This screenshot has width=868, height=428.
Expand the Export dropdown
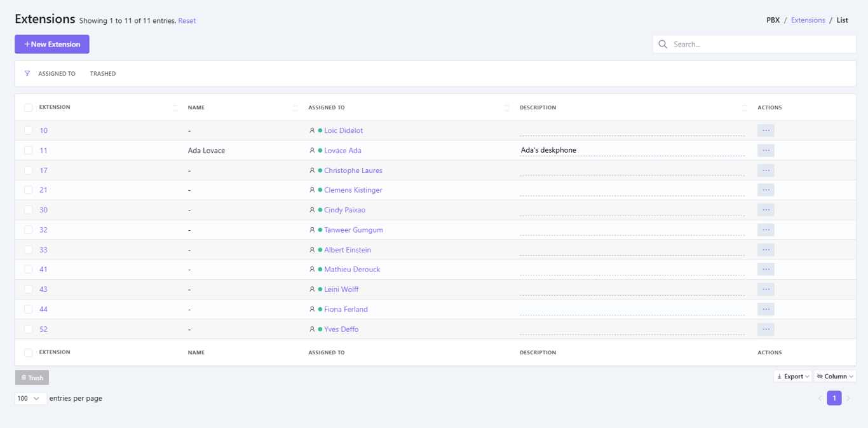tap(792, 376)
